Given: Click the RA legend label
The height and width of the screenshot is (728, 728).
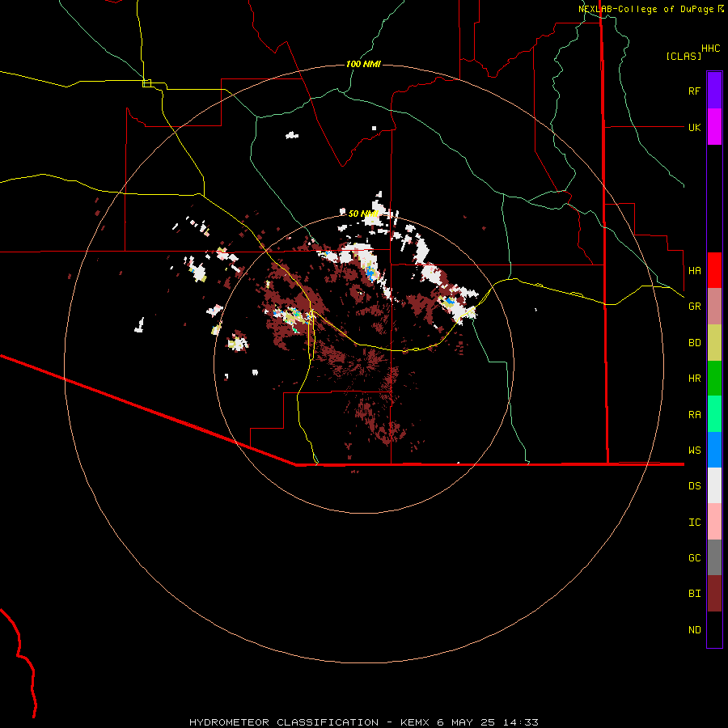Looking at the screenshot, I should pyautogui.click(x=694, y=415).
